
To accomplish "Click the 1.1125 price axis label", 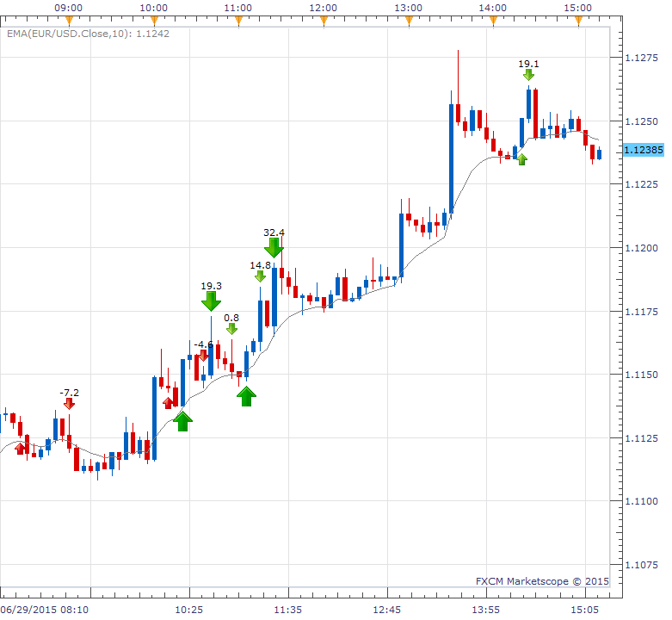I will (x=642, y=438).
